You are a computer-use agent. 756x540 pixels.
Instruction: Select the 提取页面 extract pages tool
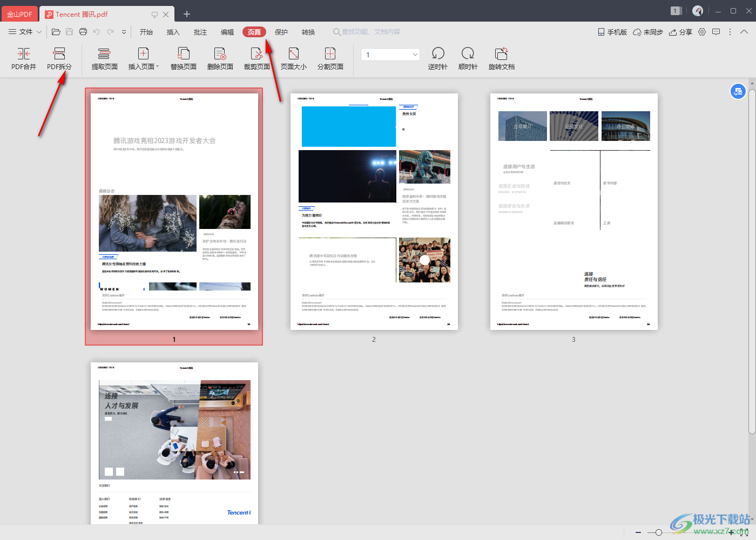(104, 59)
